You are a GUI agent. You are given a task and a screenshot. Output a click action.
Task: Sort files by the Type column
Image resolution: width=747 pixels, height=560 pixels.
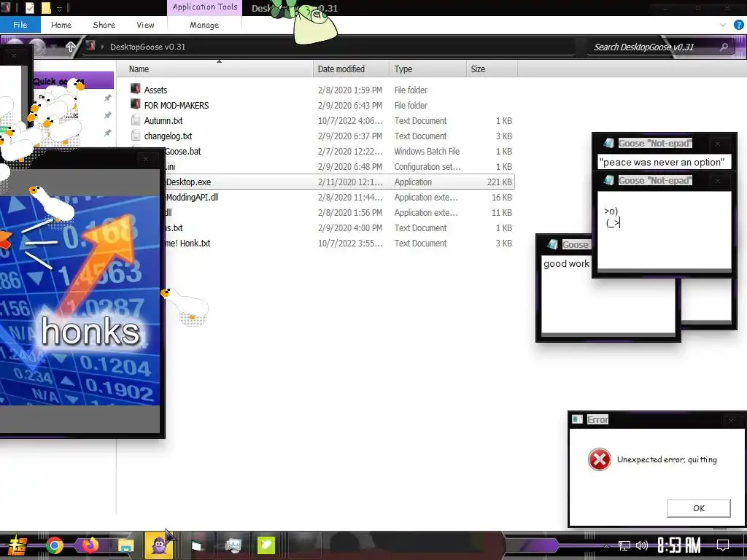(x=427, y=69)
